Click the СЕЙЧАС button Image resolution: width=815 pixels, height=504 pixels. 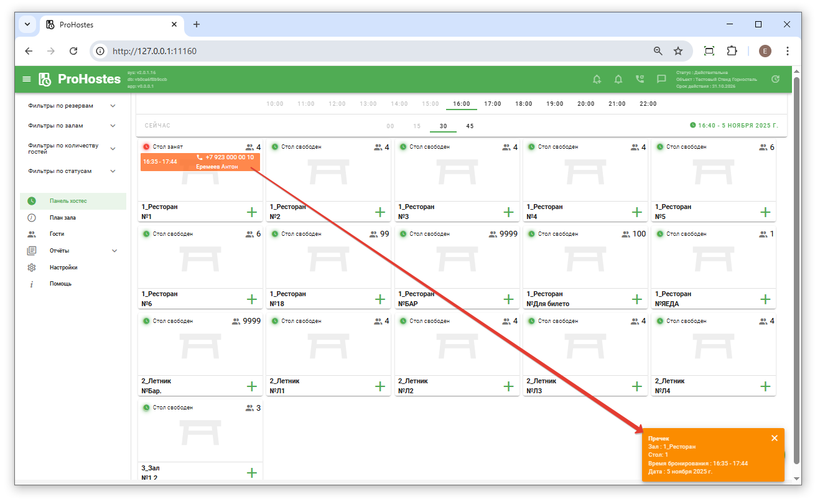coord(157,126)
